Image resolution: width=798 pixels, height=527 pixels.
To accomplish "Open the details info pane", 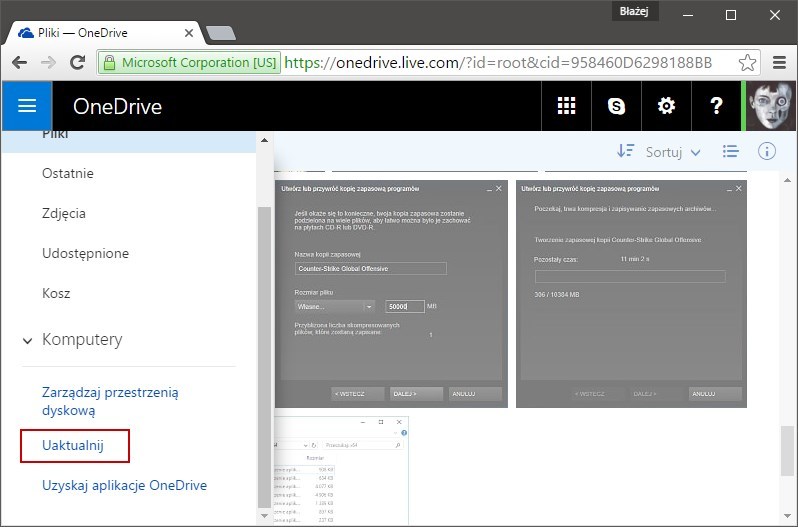I will [766, 151].
